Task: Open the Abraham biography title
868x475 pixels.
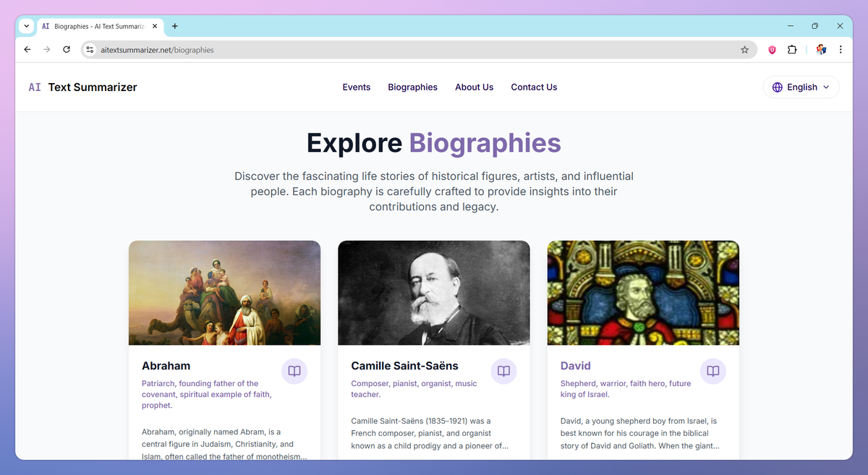Action: coord(166,366)
